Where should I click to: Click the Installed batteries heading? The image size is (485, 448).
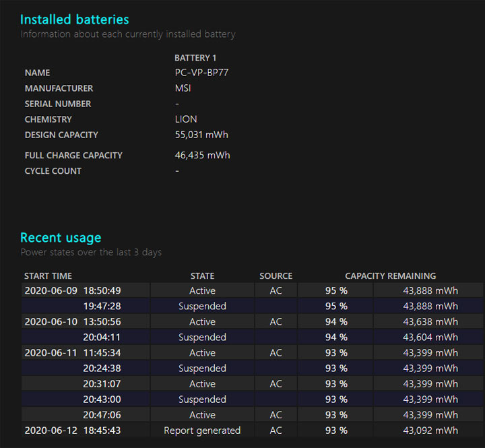(74, 20)
